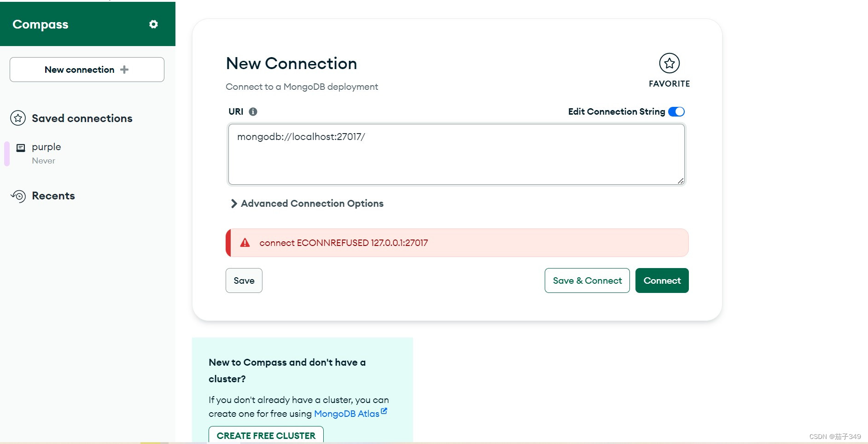Click the warning triangle in the error banner
The width and height of the screenshot is (868, 444).
tap(245, 242)
